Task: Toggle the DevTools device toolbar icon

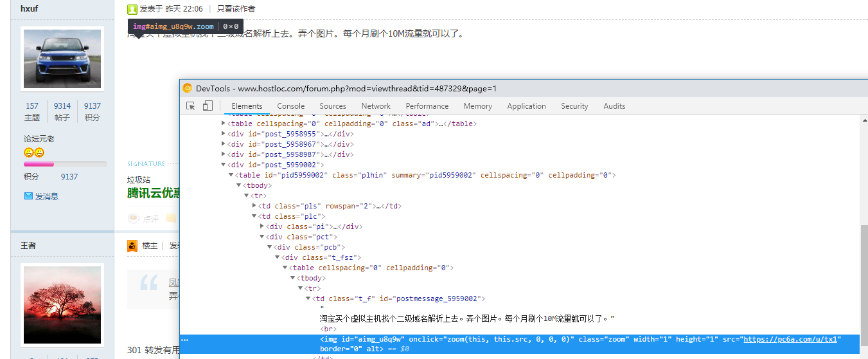Action: (208, 106)
